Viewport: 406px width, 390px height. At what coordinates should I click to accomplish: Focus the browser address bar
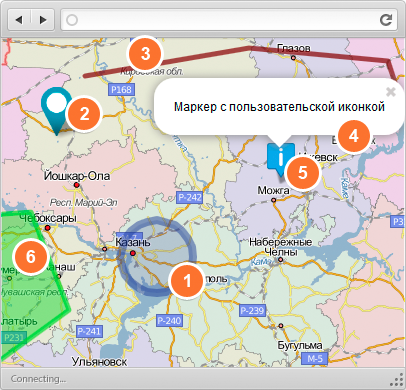click(229, 20)
